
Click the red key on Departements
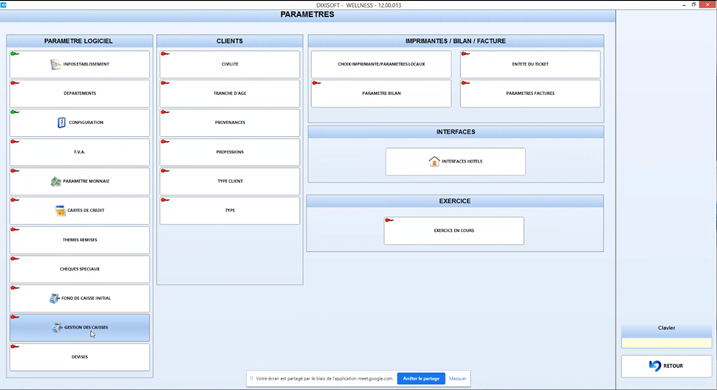(15, 83)
